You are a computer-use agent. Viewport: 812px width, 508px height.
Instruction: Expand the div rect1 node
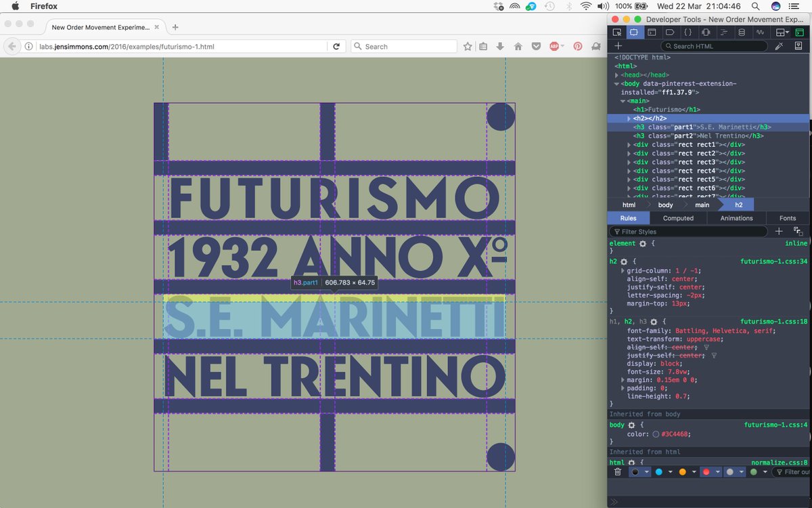point(629,145)
